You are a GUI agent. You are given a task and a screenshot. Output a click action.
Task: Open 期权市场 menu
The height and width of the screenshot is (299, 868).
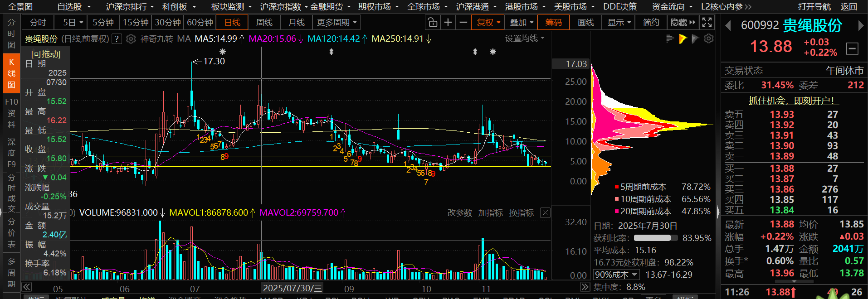coord(378,6)
